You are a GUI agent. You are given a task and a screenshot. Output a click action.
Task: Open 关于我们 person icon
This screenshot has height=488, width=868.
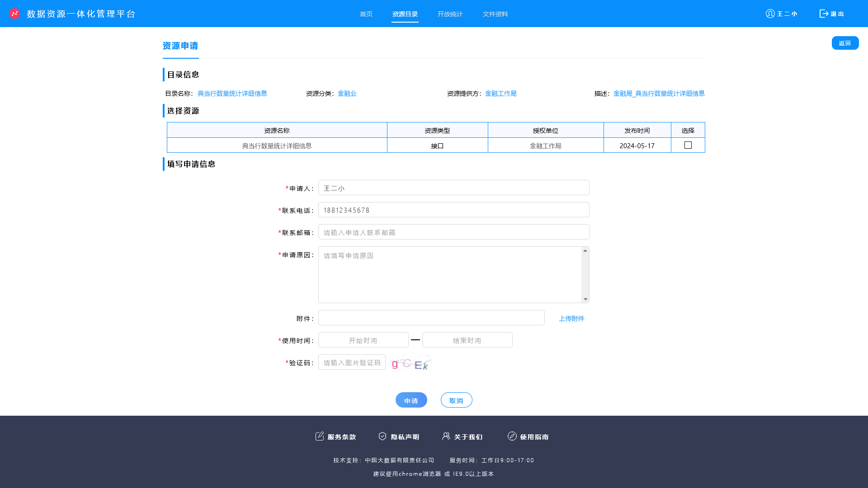pos(446,436)
